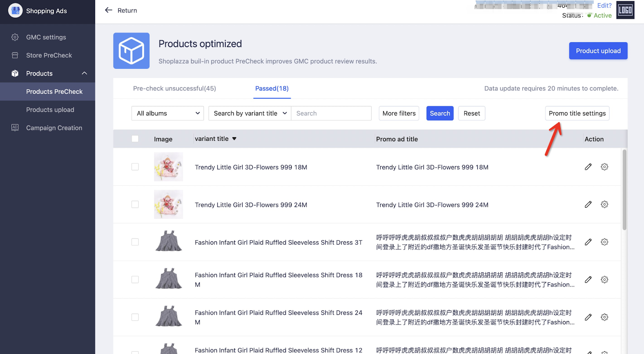644x354 pixels.
Task: Check the Shift Dress 24 M row checkbox
Action: click(135, 317)
